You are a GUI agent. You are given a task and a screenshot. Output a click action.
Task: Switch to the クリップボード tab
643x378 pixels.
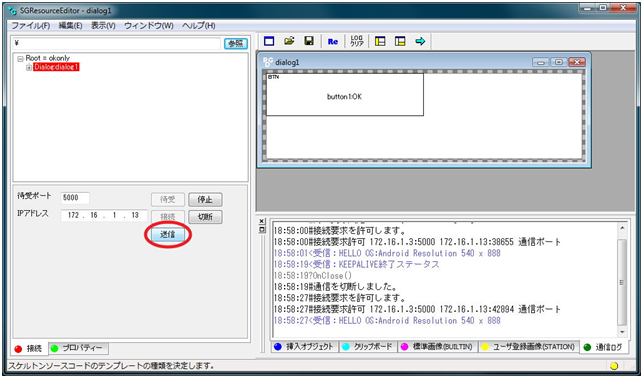click(368, 347)
